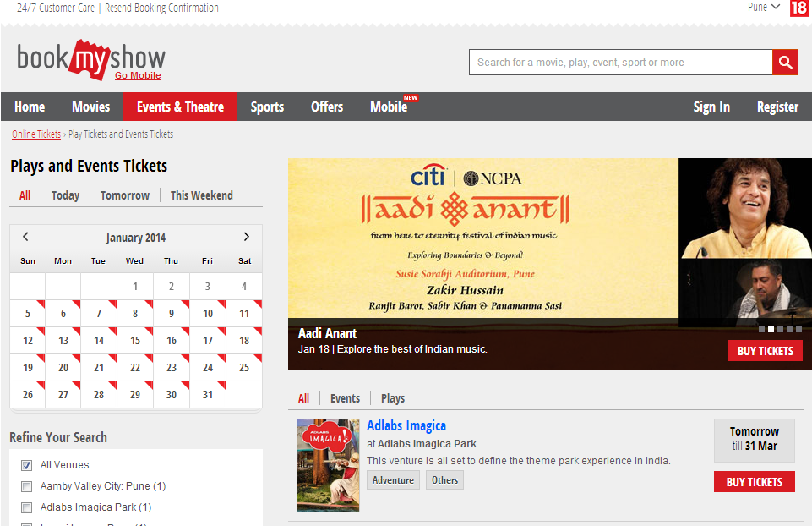Check the All Venues checkbox

click(26, 465)
